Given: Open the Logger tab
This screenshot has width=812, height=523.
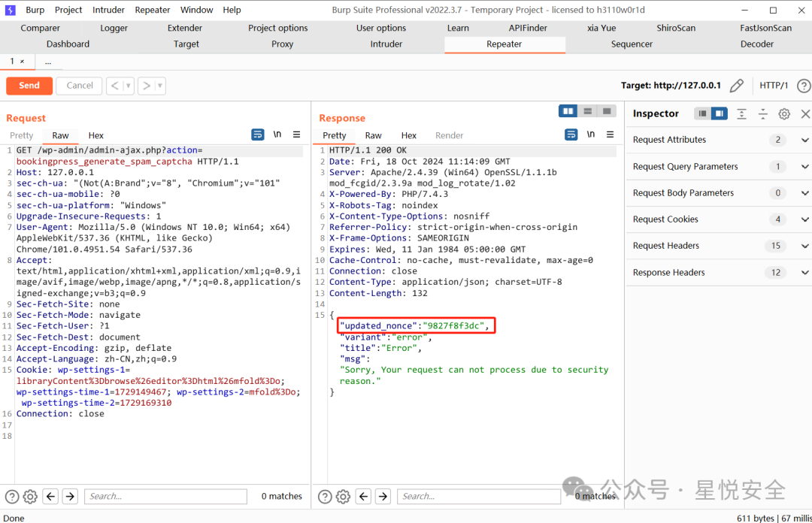Looking at the screenshot, I should click(114, 28).
